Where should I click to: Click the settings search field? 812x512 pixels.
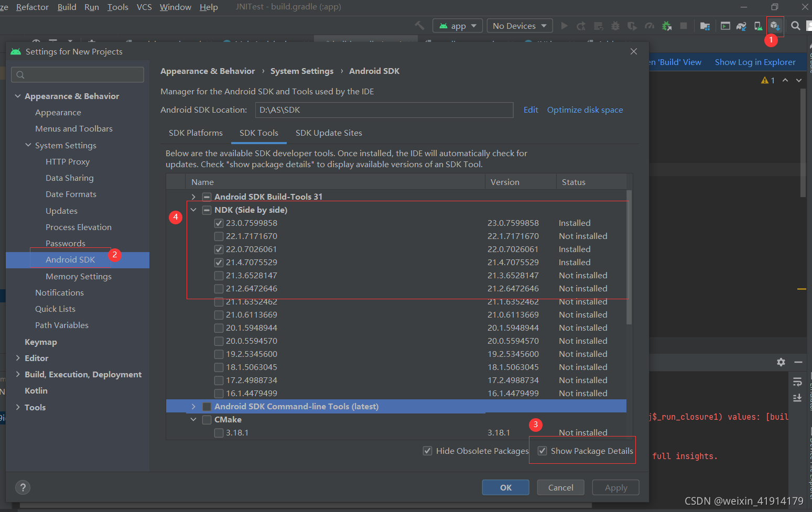(x=78, y=74)
